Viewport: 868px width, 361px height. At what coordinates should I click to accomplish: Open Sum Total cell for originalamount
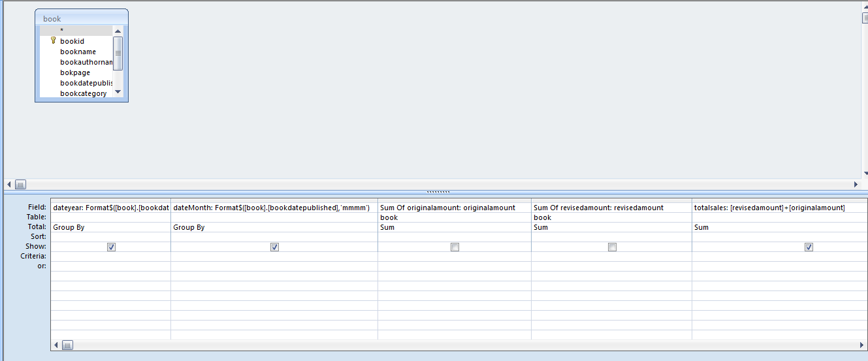(455, 227)
